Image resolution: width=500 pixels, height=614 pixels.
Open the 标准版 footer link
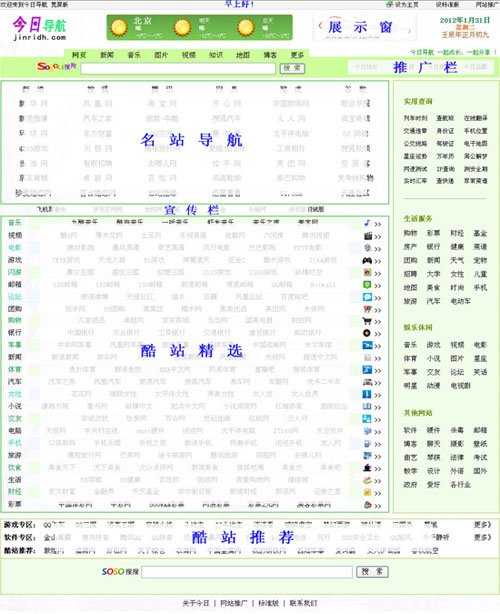click(269, 603)
